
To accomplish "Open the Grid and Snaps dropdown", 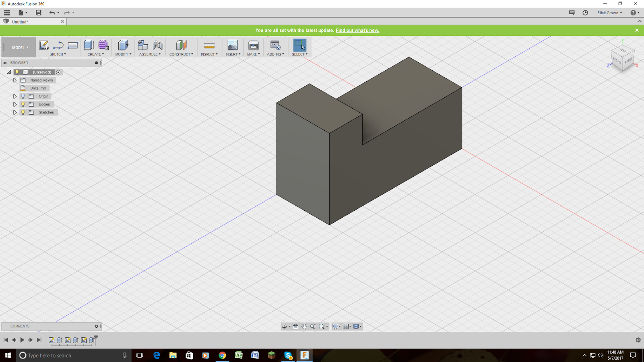I will (347, 327).
